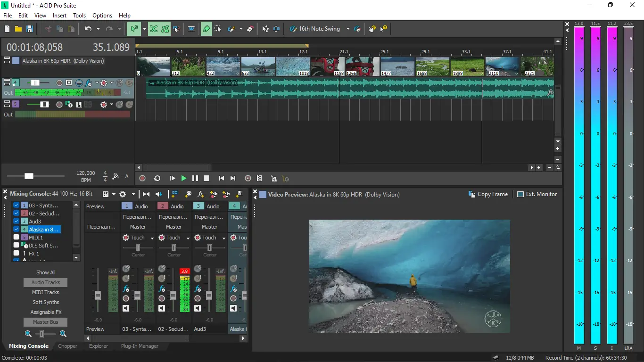
Task: Click the Undo arrow icon
Action: [88, 29]
